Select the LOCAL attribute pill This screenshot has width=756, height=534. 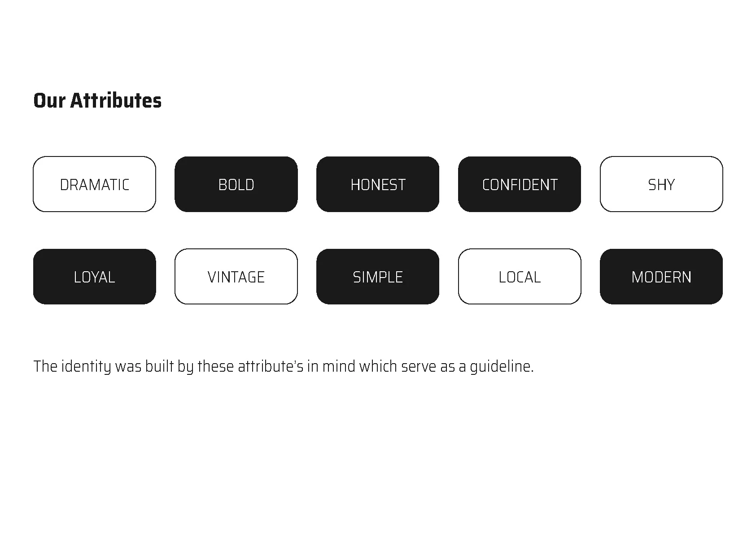[520, 277]
